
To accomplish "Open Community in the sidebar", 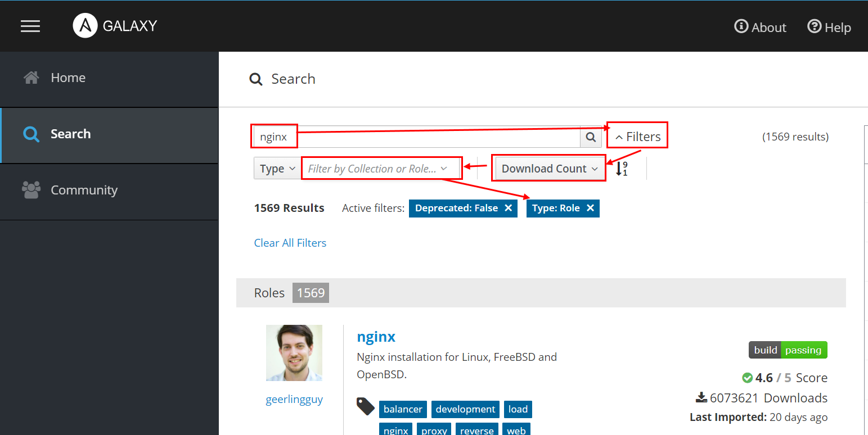I will [x=109, y=190].
